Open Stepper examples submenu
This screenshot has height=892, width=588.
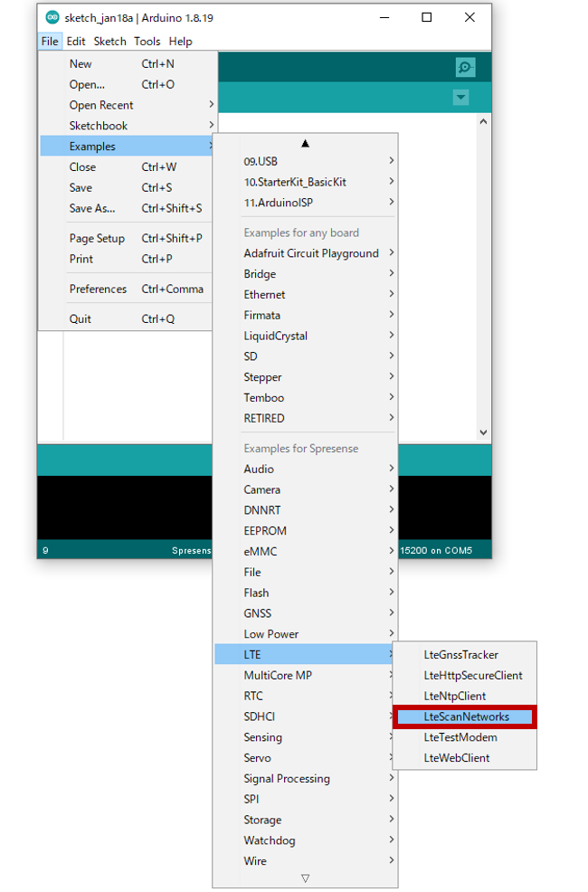pos(306,377)
